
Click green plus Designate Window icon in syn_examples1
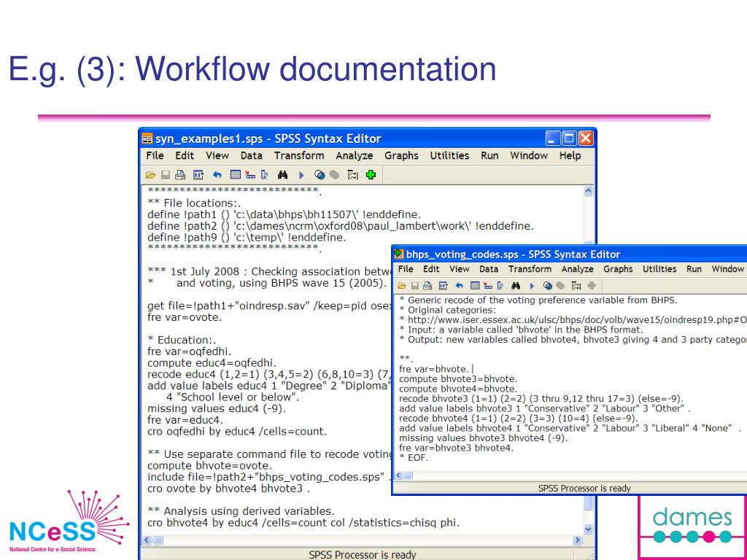371,175
